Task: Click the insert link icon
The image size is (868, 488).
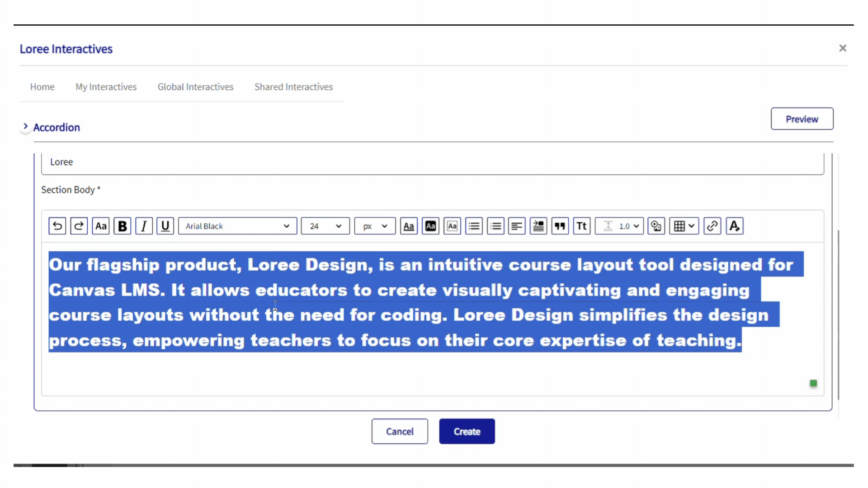Action: 712,226
